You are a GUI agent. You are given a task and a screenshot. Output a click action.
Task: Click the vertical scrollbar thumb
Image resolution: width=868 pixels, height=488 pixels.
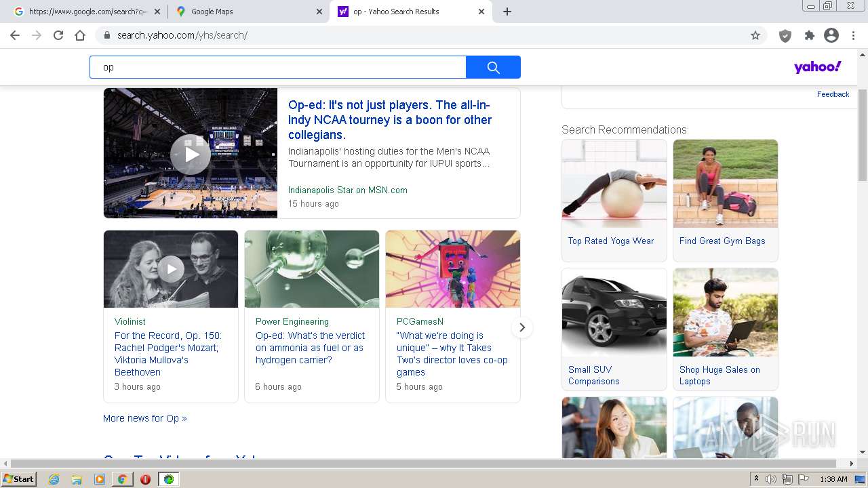point(863,134)
